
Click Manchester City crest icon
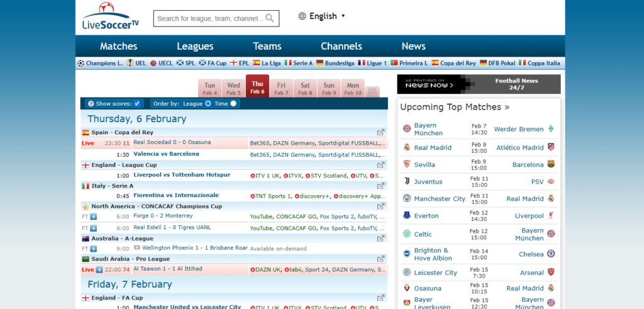click(x=407, y=198)
